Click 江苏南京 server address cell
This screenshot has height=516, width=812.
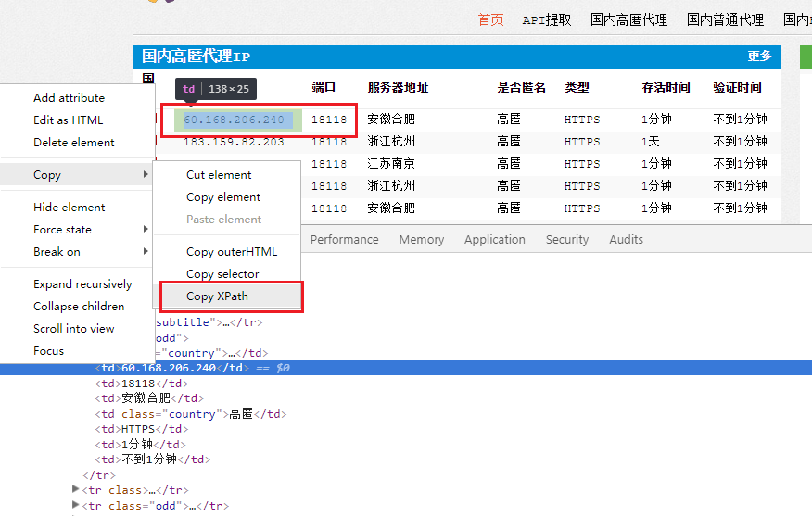pos(391,164)
